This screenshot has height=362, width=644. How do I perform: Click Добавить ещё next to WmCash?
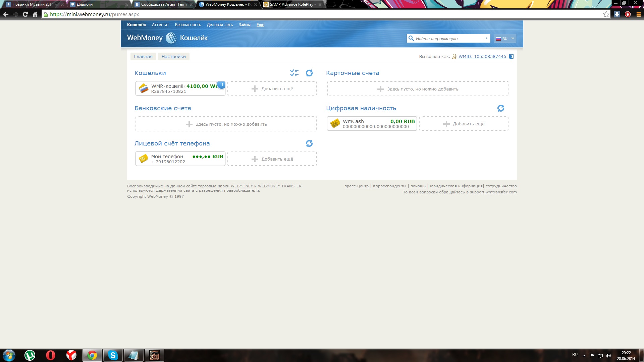(464, 124)
